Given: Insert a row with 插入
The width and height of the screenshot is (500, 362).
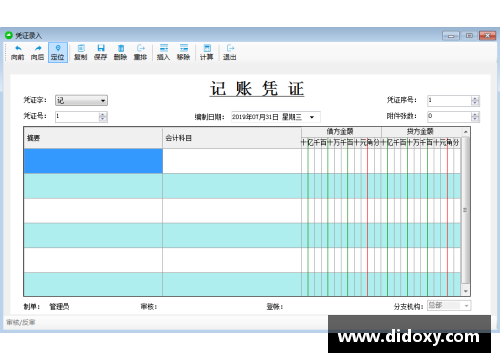Looking at the screenshot, I should coord(164,53).
